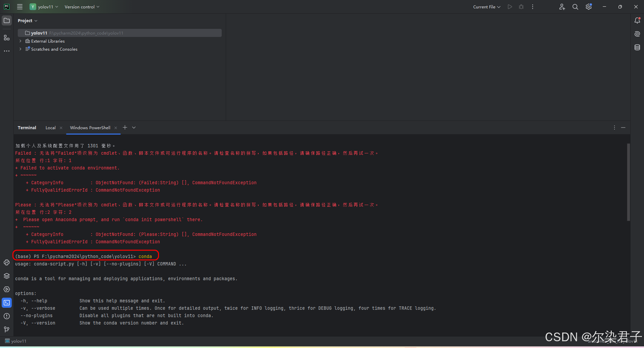644x348 pixels.
Task: Hide the Terminal panel
Action: (623, 128)
